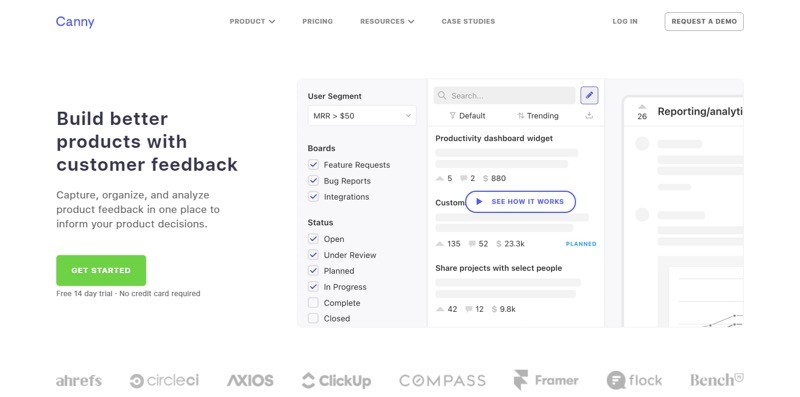
Task: Check the Complete status checkbox
Action: click(x=313, y=303)
